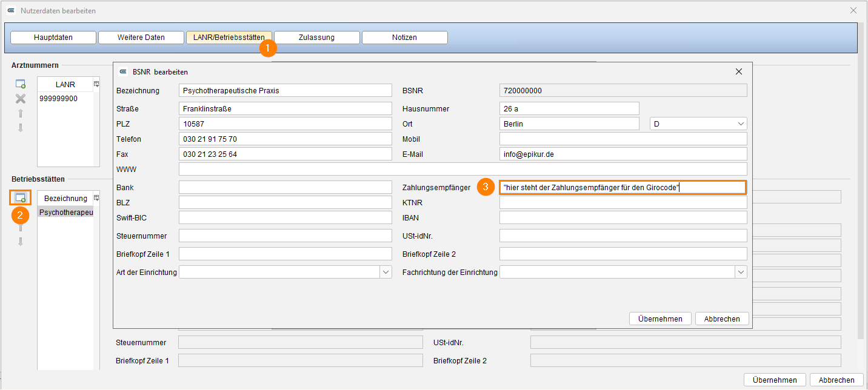The image size is (868, 390).
Task: Edit the PLZ field showing 10587
Action: pos(285,124)
